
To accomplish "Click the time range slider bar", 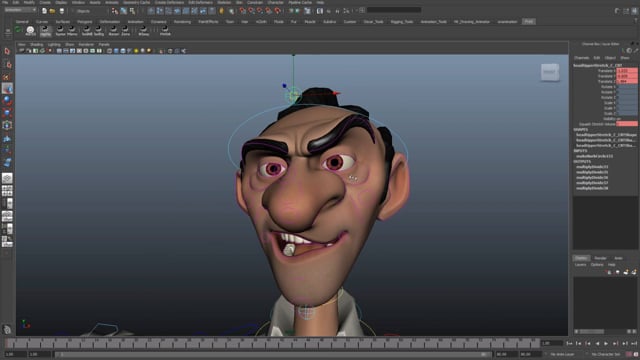I will coord(273,354).
